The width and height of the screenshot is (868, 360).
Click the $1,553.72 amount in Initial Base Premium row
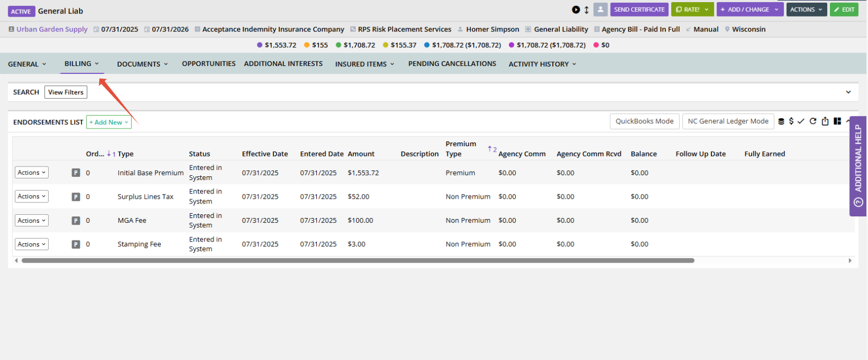click(363, 173)
